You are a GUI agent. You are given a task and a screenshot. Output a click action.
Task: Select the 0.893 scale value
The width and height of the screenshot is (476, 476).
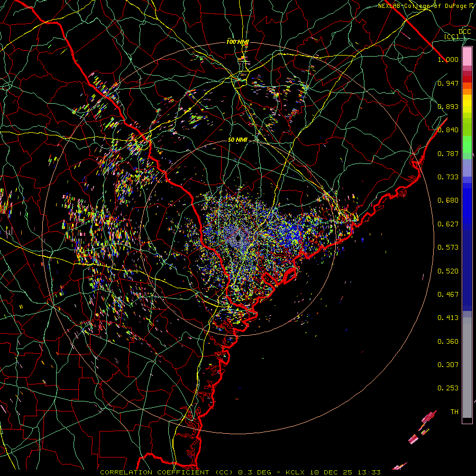click(x=448, y=106)
